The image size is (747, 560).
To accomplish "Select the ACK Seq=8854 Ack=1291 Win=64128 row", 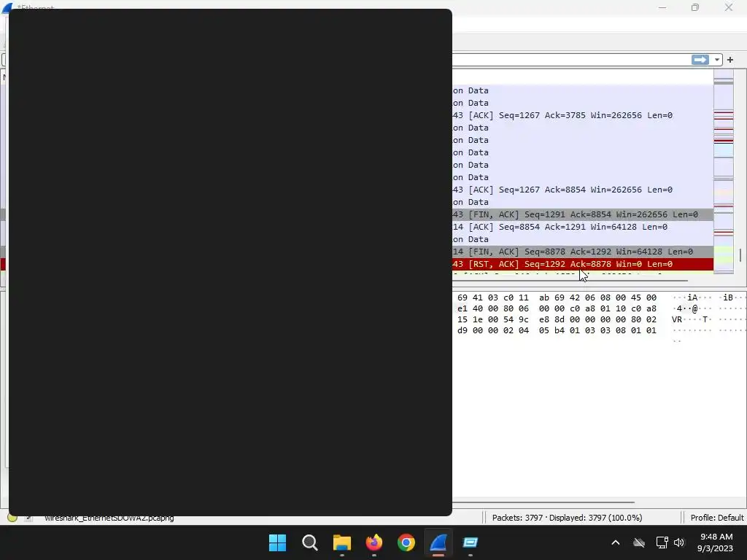I will [582, 227].
